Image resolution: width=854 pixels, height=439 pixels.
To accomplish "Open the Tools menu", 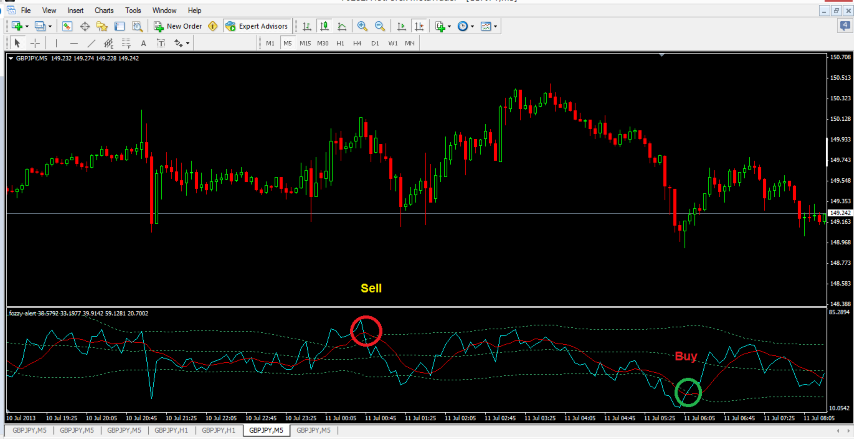I will click(x=133, y=10).
